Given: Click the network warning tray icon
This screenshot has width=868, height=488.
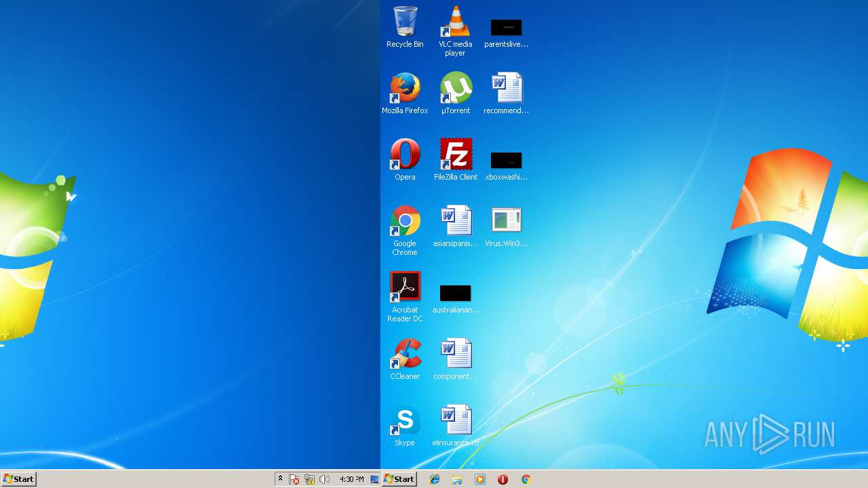Looking at the screenshot, I should 309,479.
